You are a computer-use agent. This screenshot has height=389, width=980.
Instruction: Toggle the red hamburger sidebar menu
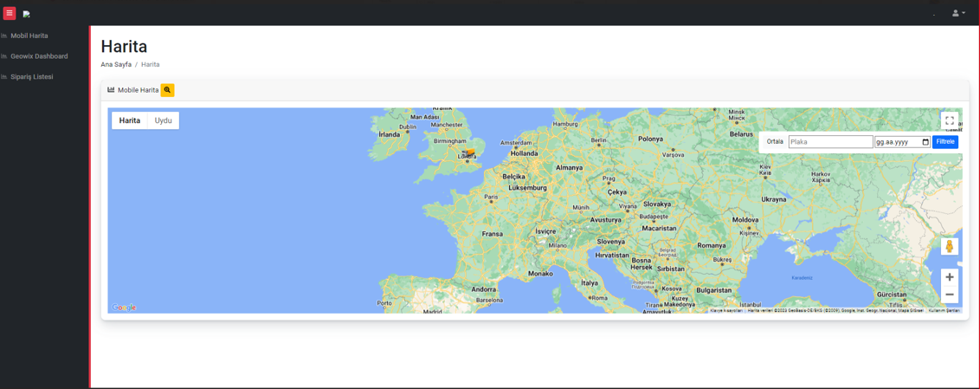coord(10,13)
